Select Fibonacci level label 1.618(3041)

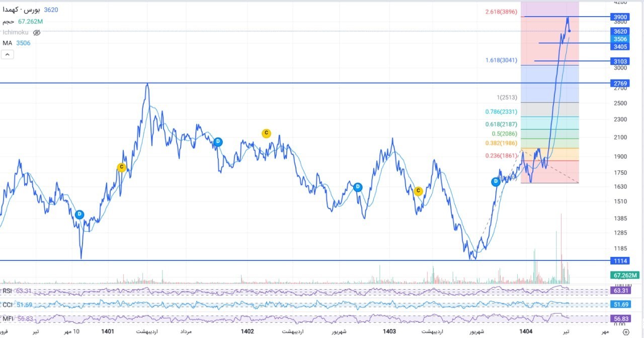pos(501,60)
